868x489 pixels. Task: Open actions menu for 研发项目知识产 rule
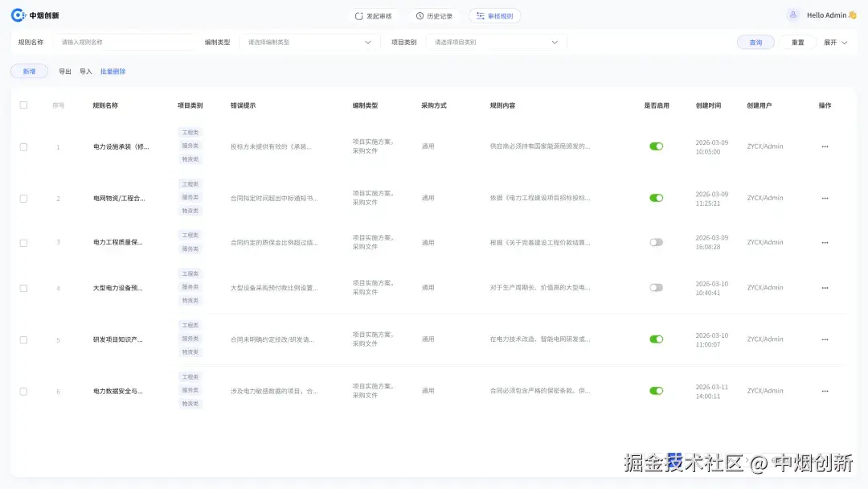point(825,339)
